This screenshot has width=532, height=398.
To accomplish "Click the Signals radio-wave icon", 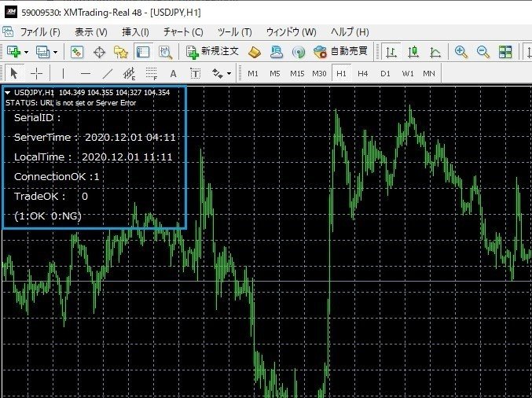I will click(299, 52).
